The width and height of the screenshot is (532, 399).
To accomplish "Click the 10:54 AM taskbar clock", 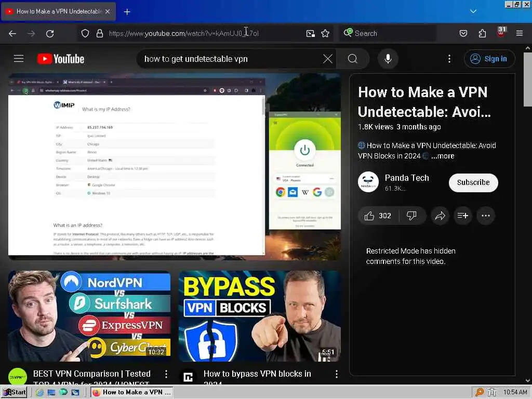I will 515,392.
